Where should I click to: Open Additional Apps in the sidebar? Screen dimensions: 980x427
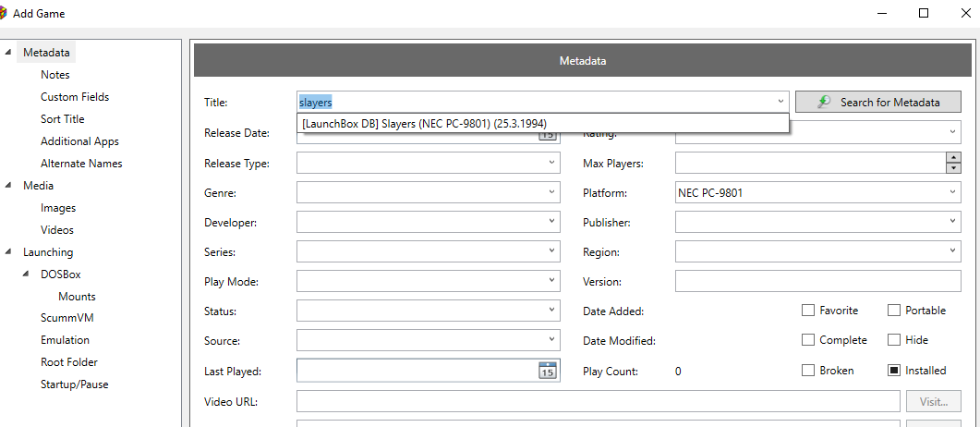(x=79, y=141)
